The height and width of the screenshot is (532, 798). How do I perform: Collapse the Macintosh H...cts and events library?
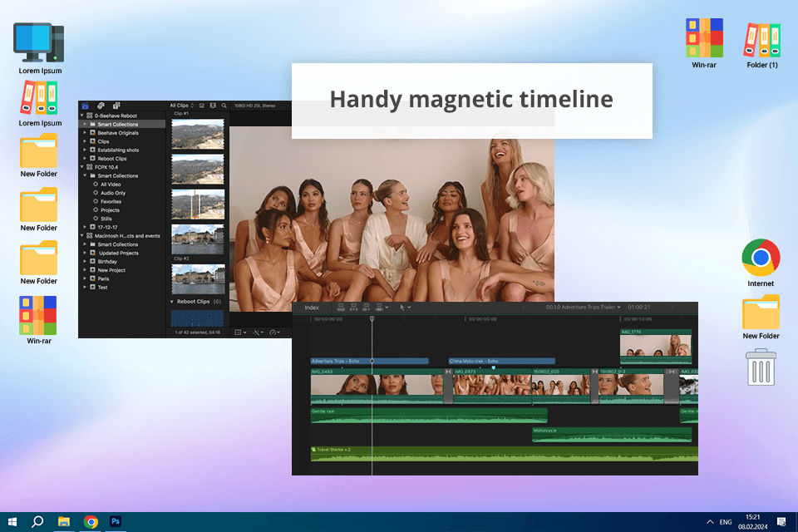point(82,236)
